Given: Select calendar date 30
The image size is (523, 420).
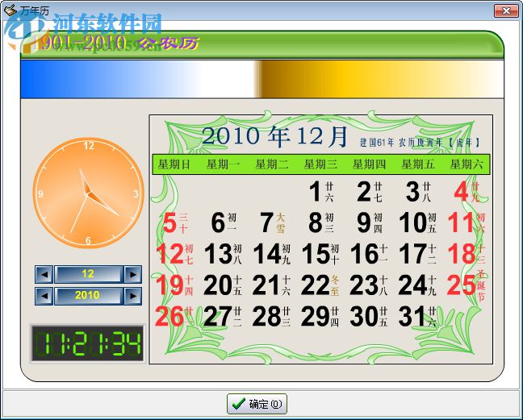Looking at the screenshot, I should coord(369,316).
